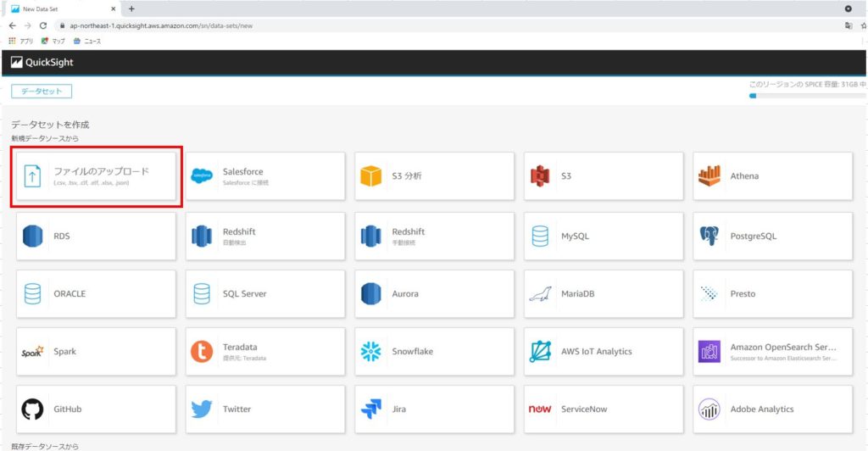This screenshot has width=868, height=451.
Task: Close the New Data Set tab
Action: (113, 8)
